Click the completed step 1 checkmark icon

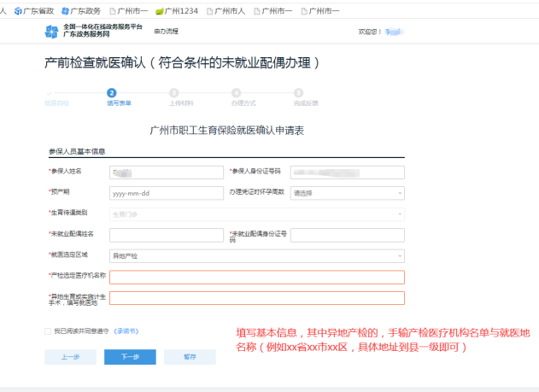pyautogui.click(x=50, y=93)
